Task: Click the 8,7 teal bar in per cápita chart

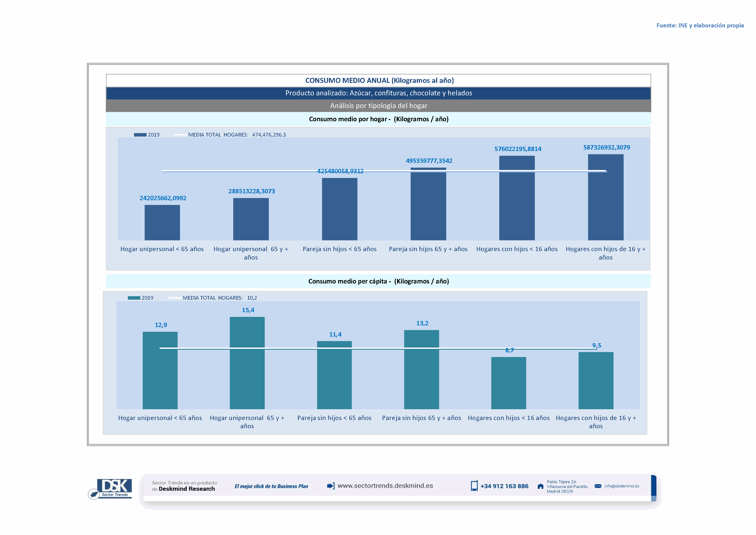Action: (508, 383)
